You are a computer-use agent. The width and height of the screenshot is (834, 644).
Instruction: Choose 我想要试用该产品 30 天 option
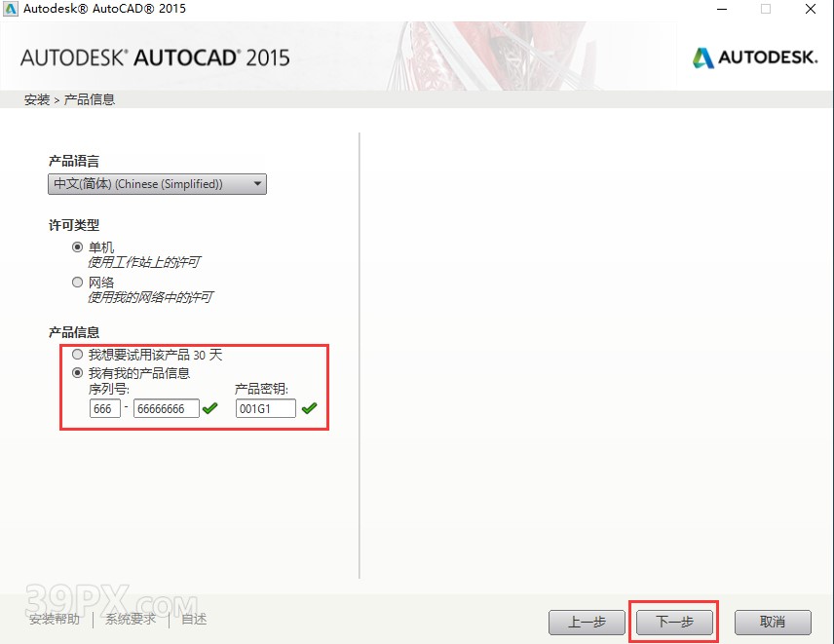click(77, 354)
